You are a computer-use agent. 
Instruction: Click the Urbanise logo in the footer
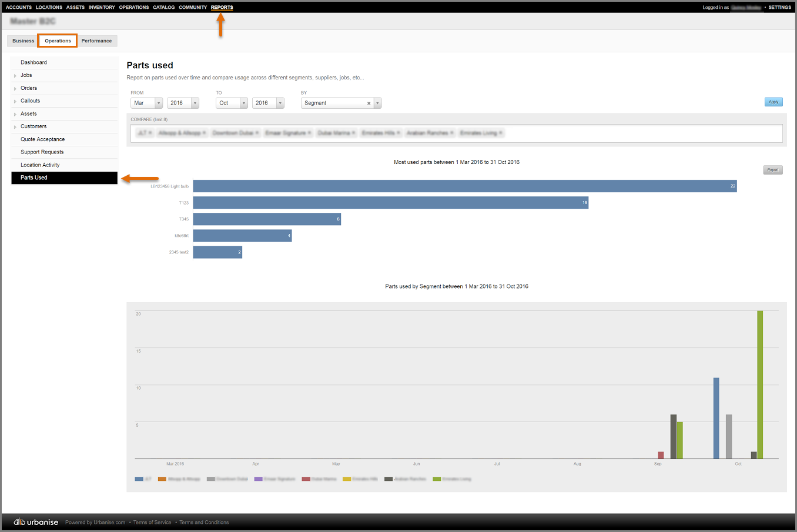coord(36,522)
